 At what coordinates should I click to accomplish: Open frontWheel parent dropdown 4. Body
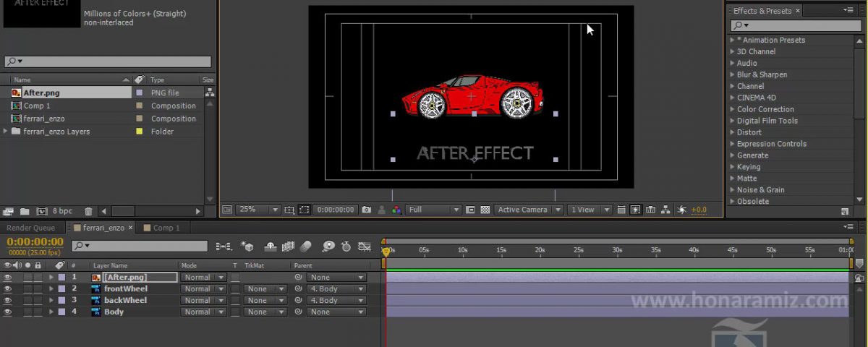336,289
